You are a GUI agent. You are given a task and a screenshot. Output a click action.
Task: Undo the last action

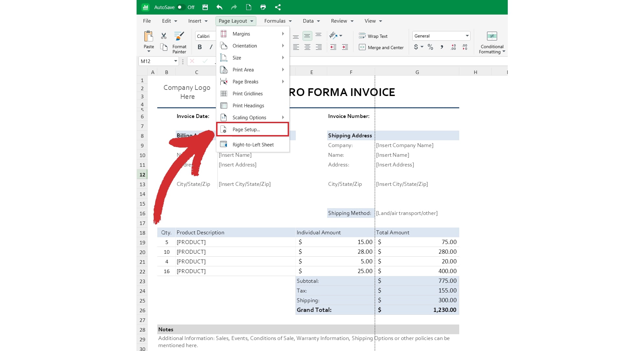pos(219,7)
